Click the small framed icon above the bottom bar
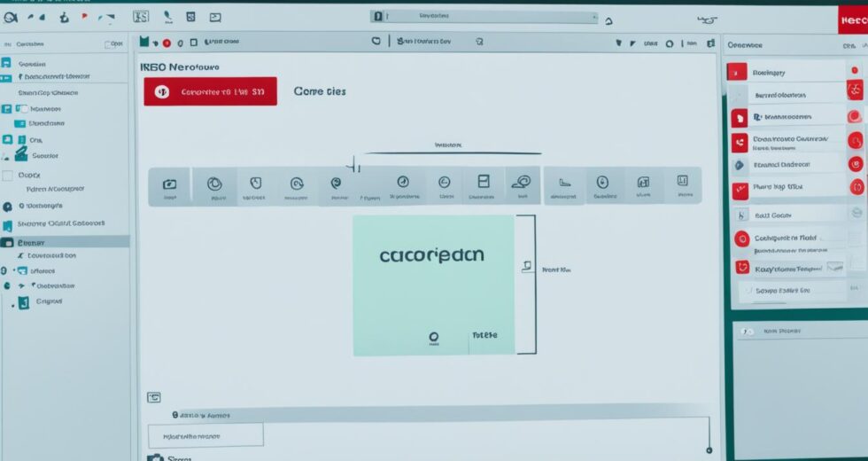The width and height of the screenshot is (868, 461). click(x=154, y=397)
